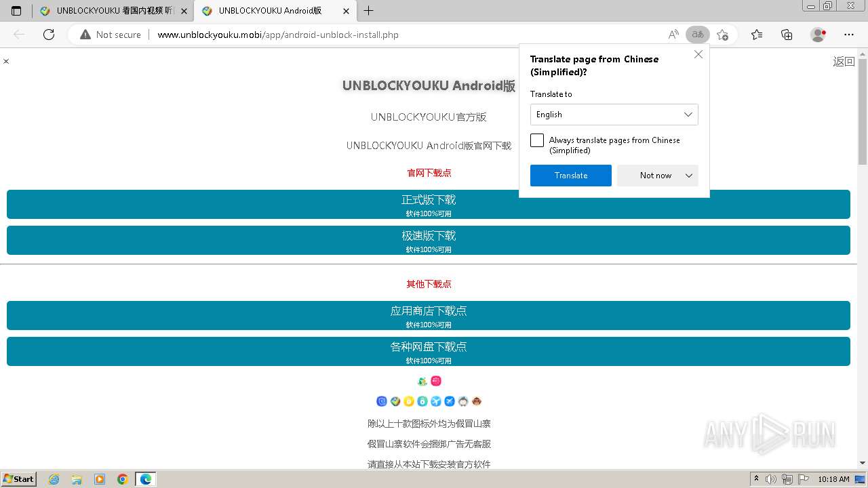
Task: Expand the Not now options arrow
Action: tap(689, 176)
